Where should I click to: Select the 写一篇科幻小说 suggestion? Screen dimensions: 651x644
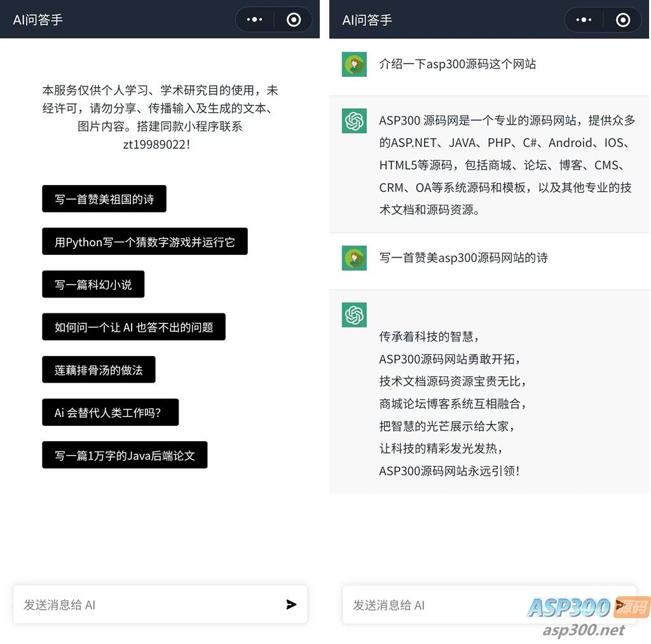click(93, 284)
